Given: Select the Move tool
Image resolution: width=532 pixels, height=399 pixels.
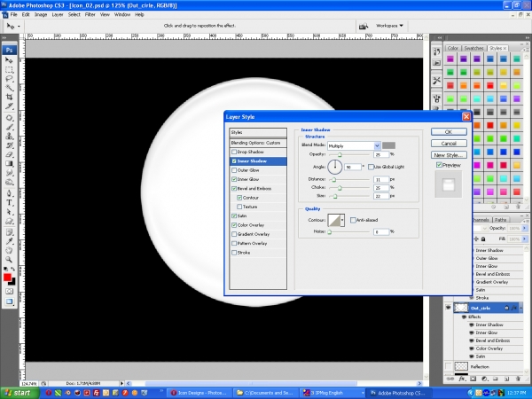Looking at the screenshot, I should [x=9, y=60].
